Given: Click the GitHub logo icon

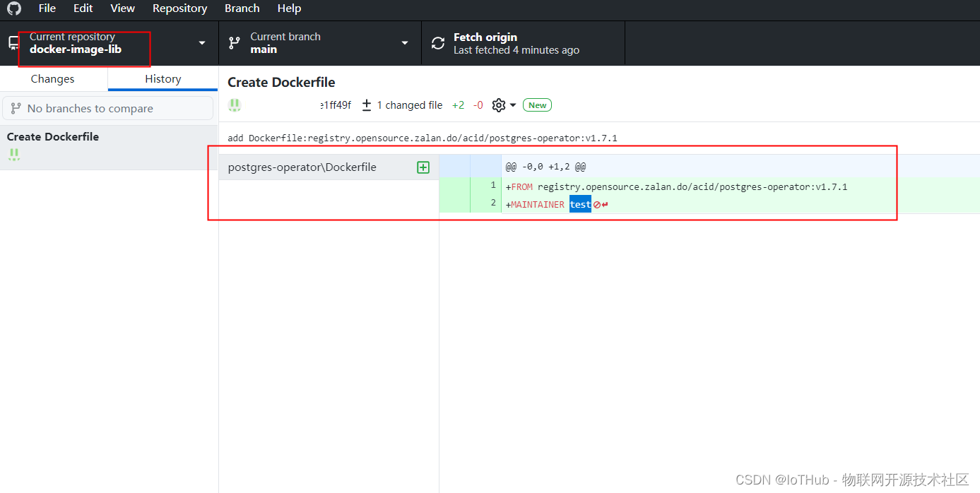Looking at the screenshot, I should [x=14, y=8].
